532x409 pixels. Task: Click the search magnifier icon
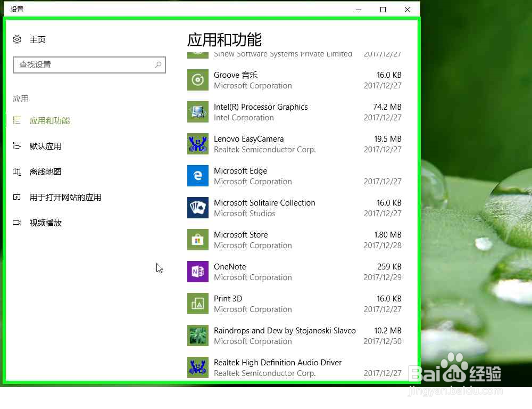(158, 64)
